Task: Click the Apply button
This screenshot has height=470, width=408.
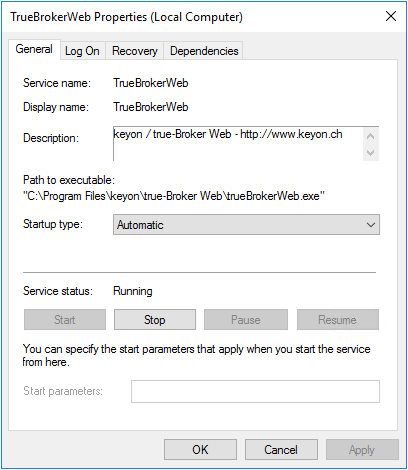Action: pos(362,450)
